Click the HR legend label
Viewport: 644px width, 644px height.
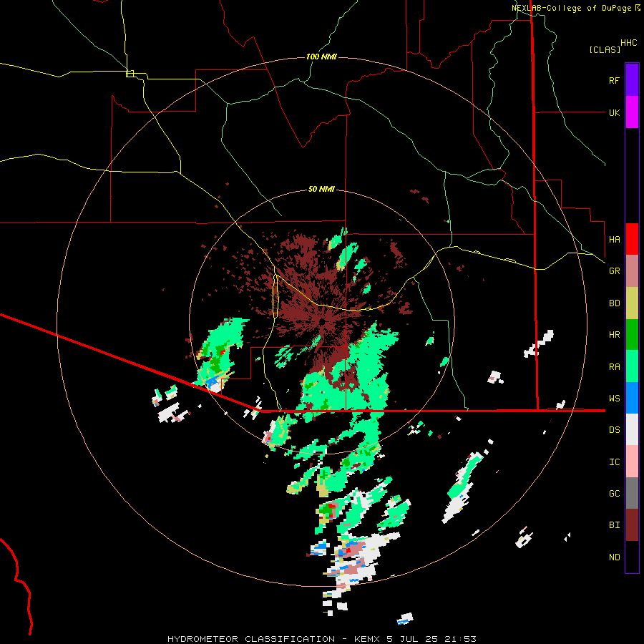coord(614,335)
